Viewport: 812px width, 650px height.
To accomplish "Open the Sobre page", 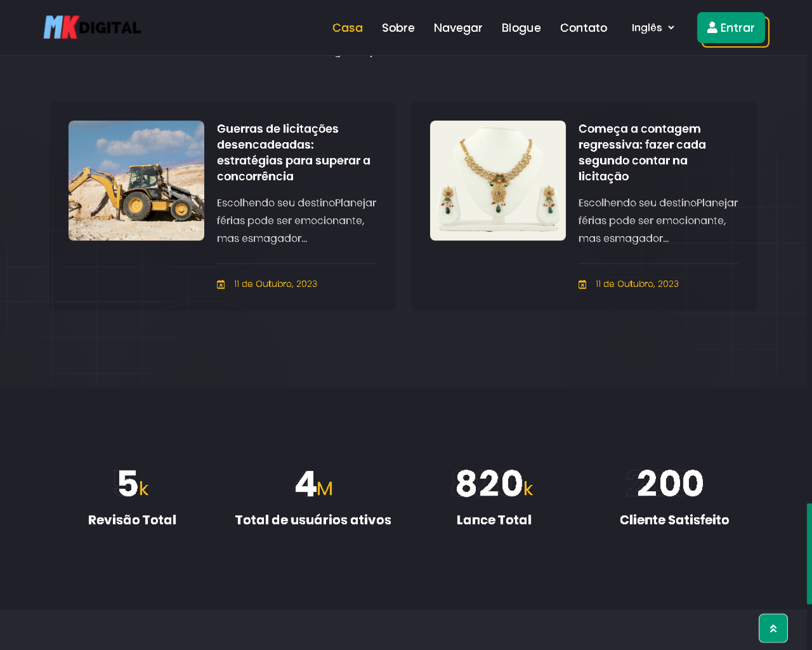I will click(398, 28).
